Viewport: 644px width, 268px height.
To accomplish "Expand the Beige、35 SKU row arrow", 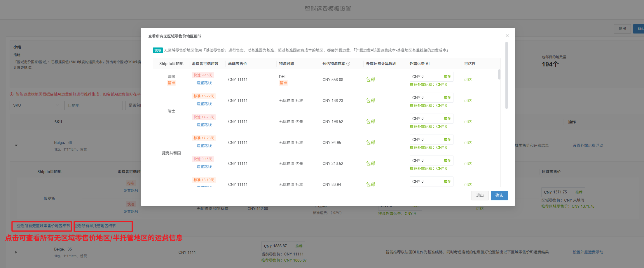I will pos(16,252).
